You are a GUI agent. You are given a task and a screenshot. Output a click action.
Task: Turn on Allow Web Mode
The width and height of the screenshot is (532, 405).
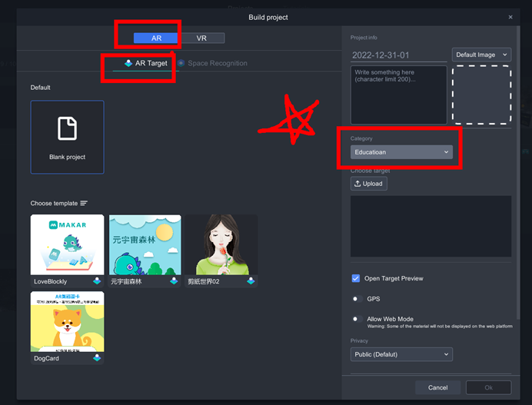click(357, 319)
